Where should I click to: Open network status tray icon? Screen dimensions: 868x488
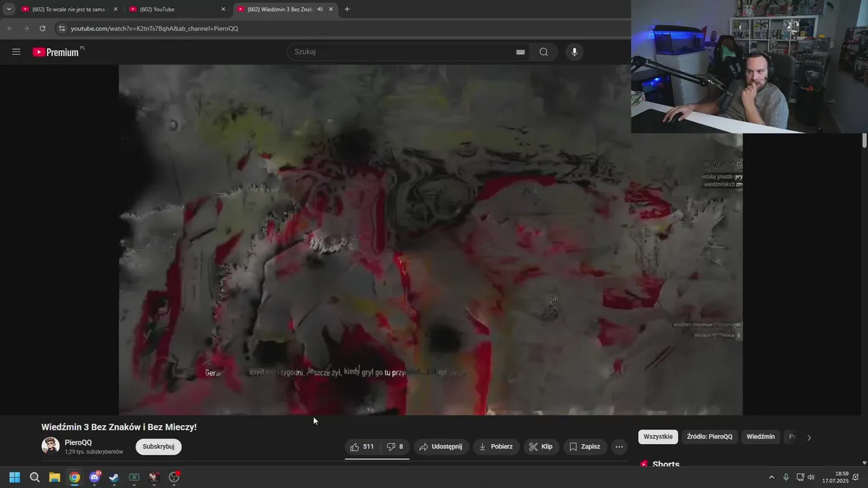coord(800,477)
